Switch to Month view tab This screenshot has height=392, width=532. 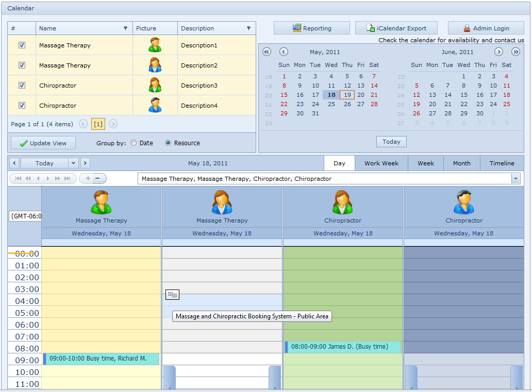462,163
